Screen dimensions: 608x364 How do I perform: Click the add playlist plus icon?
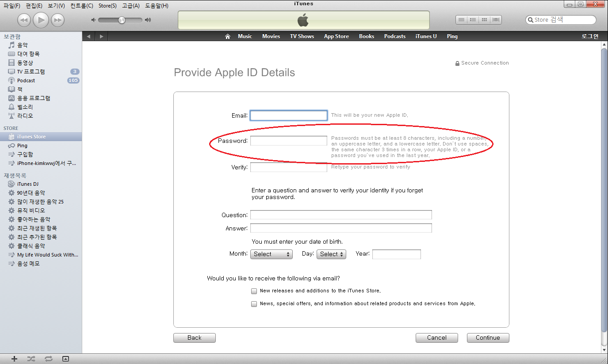(14, 359)
